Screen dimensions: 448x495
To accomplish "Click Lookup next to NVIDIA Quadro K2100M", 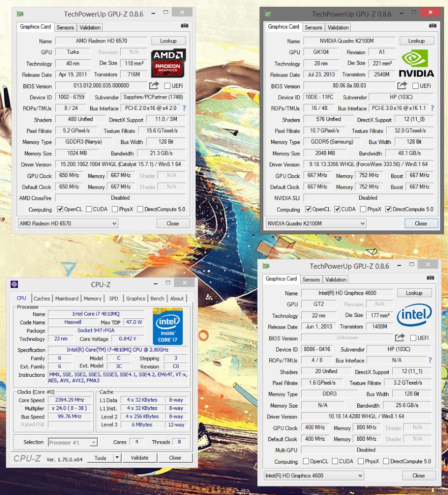I will [416, 41].
